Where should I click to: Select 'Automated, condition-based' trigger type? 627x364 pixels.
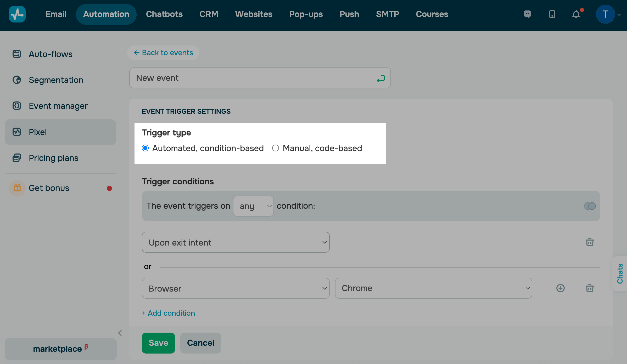click(x=145, y=148)
